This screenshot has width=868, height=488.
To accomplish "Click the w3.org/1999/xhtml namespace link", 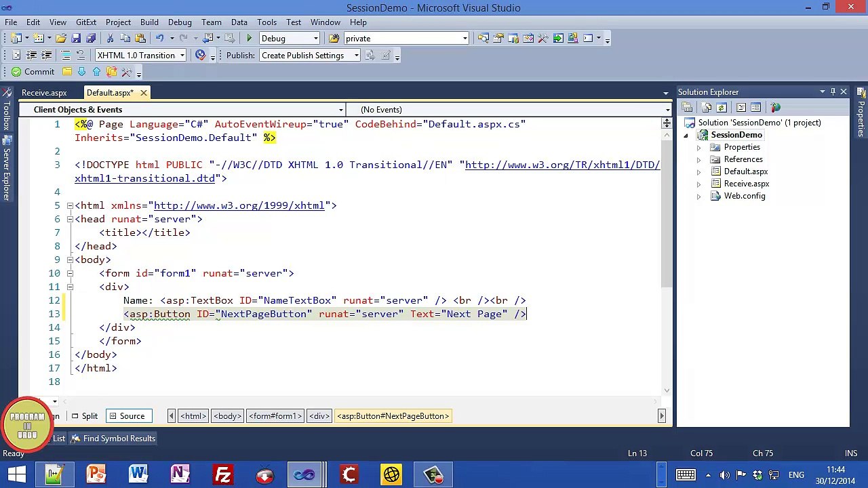I will (x=239, y=205).
